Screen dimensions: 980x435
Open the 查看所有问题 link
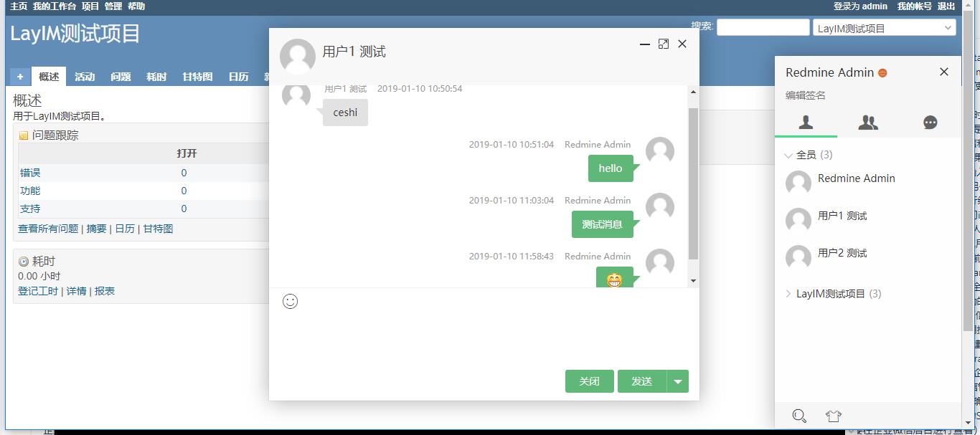coord(48,229)
